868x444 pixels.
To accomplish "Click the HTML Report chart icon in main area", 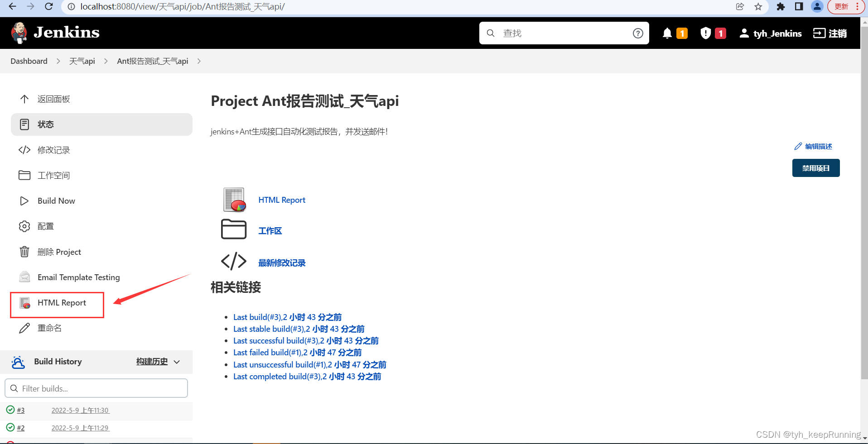I will point(234,200).
